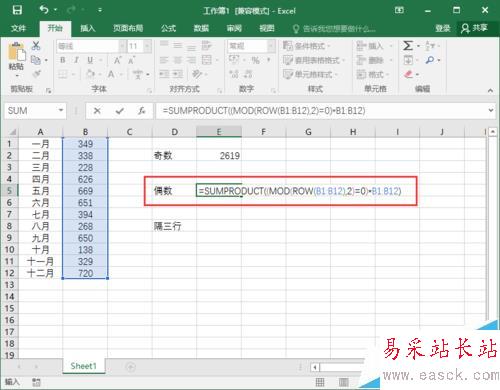Toggle Bold formatting

pos(63,60)
